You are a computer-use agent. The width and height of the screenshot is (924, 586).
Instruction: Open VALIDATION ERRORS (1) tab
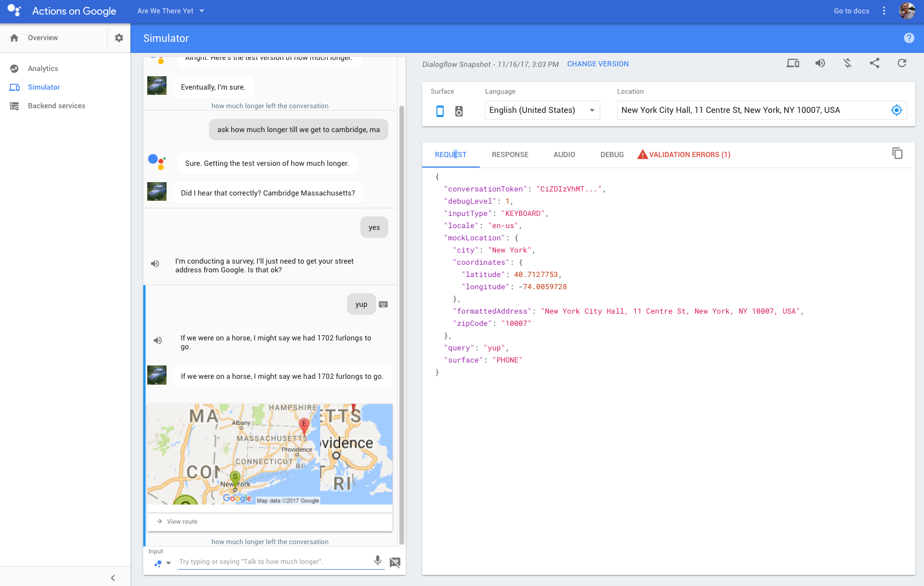pyautogui.click(x=684, y=155)
